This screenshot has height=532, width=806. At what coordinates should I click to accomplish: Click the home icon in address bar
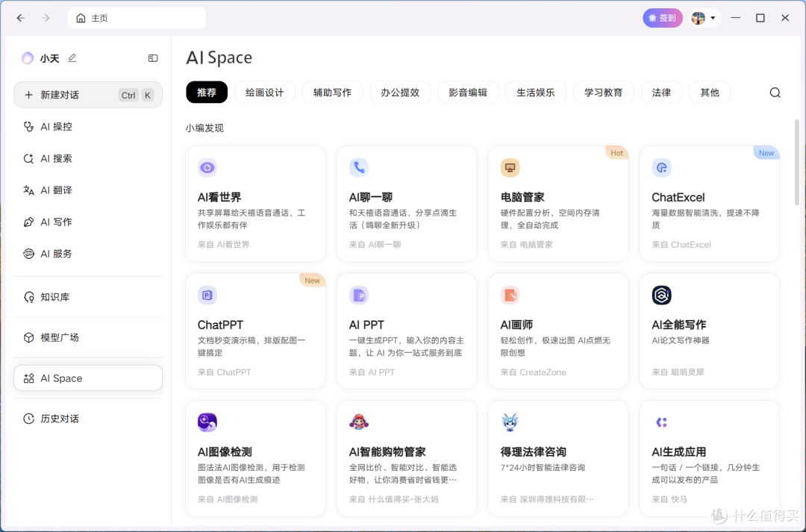(x=81, y=18)
